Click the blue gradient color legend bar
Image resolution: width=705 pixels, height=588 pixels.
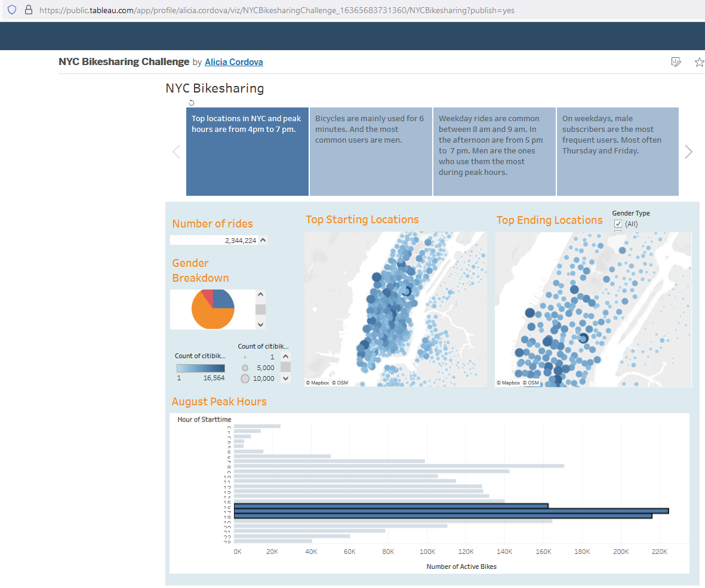[x=201, y=368]
